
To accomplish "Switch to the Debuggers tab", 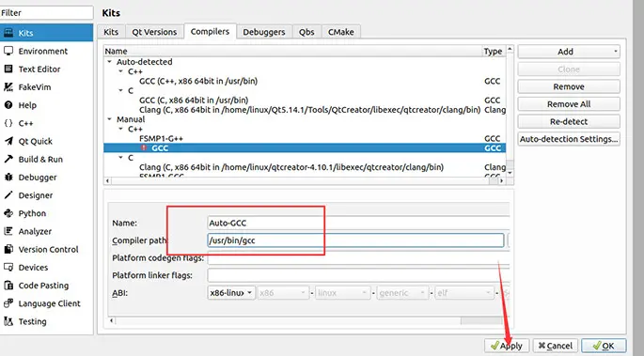I will [263, 32].
